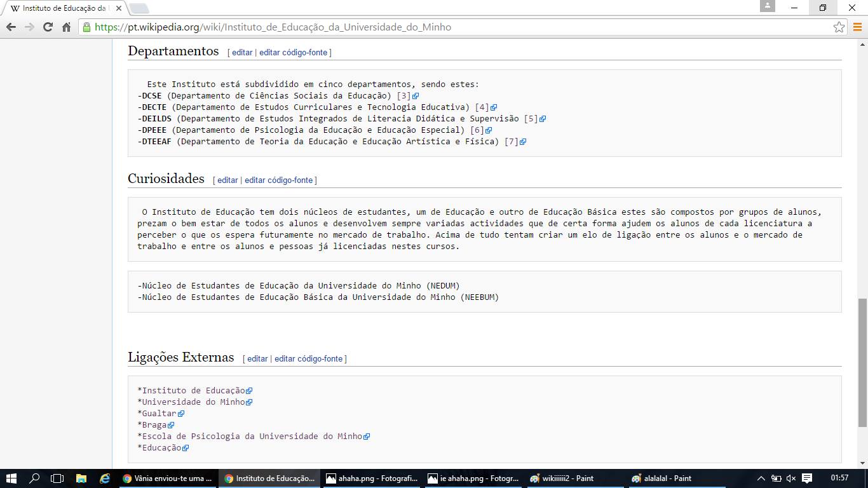This screenshot has height=488, width=868.
Task: Follow the Gualtar external link
Action: point(163,414)
